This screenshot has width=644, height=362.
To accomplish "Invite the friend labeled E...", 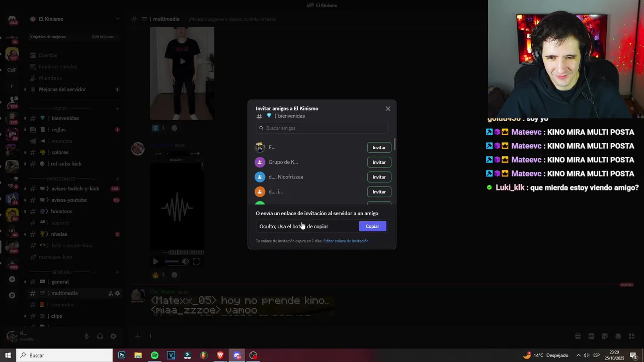I will point(379,147).
